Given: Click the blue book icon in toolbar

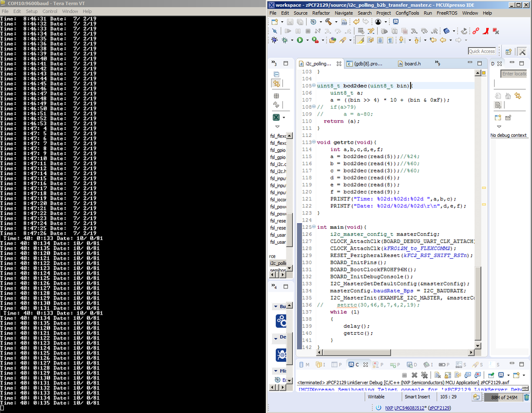Looking at the screenshot, I should point(446,31).
